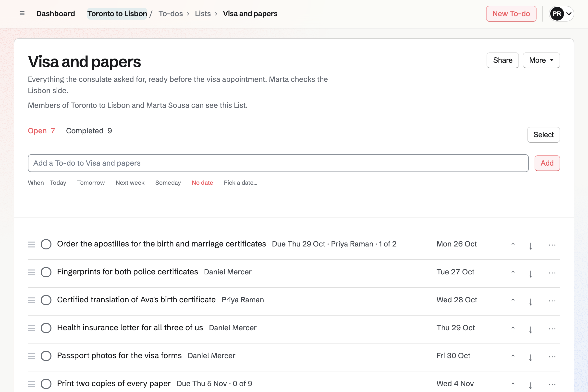Screen dimensions: 588x392
Task: Choose Tomorrow as the When option
Action: pyautogui.click(x=91, y=183)
